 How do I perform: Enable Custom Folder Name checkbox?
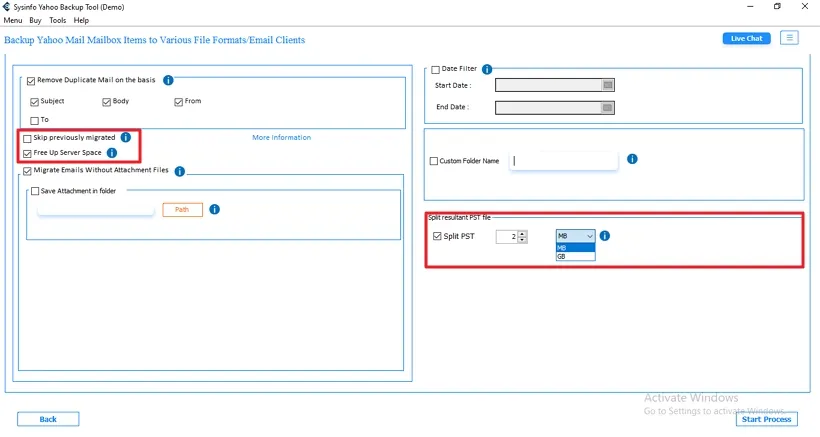click(434, 161)
